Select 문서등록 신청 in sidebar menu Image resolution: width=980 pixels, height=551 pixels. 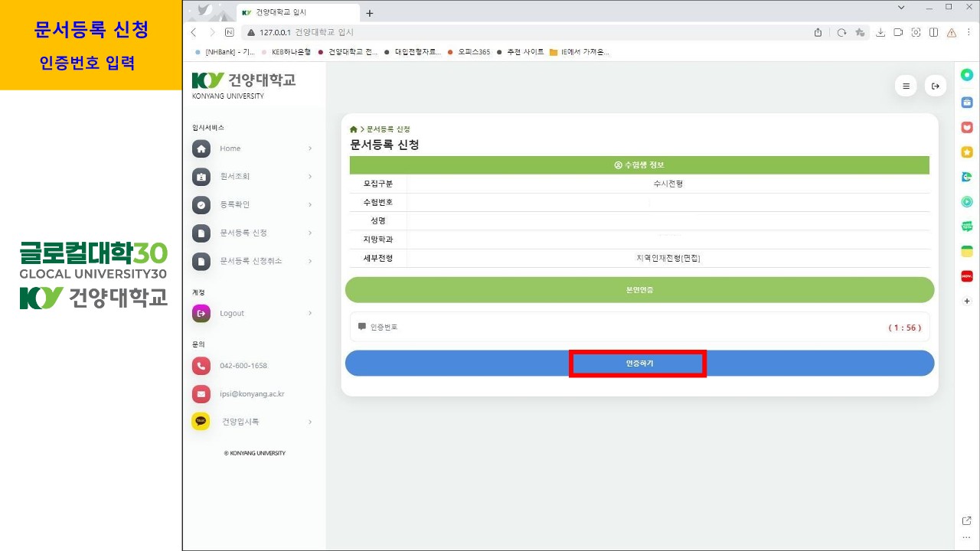[243, 233]
